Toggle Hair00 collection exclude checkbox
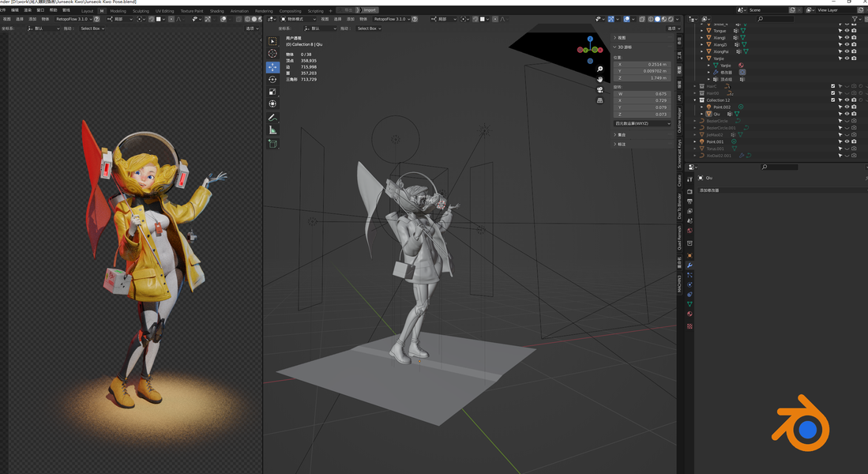Screen dimensions: 868x474 pyautogui.click(x=833, y=93)
